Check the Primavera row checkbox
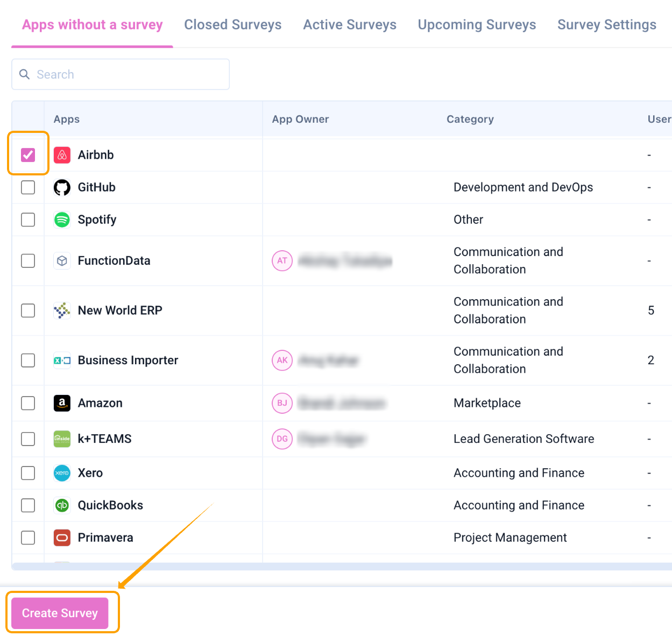The image size is (672, 636). pos(28,538)
